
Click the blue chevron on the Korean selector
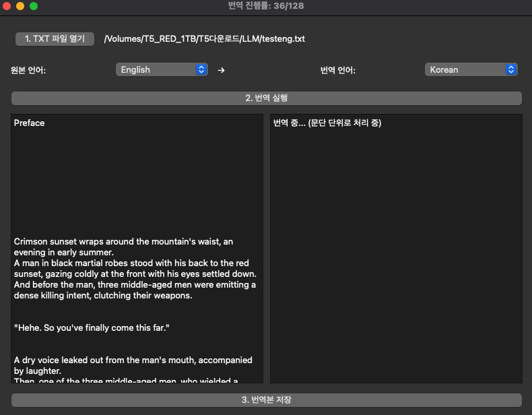pyautogui.click(x=511, y=69)
